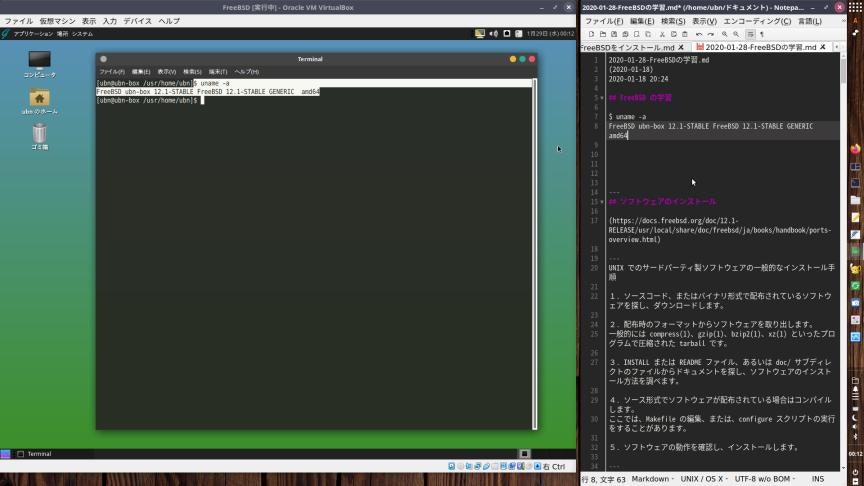The height and width of the screenshot is (486, 864).
Task: Click the Undo arrow in Notepadqq toolbar
Action: [x=699, y=34]
